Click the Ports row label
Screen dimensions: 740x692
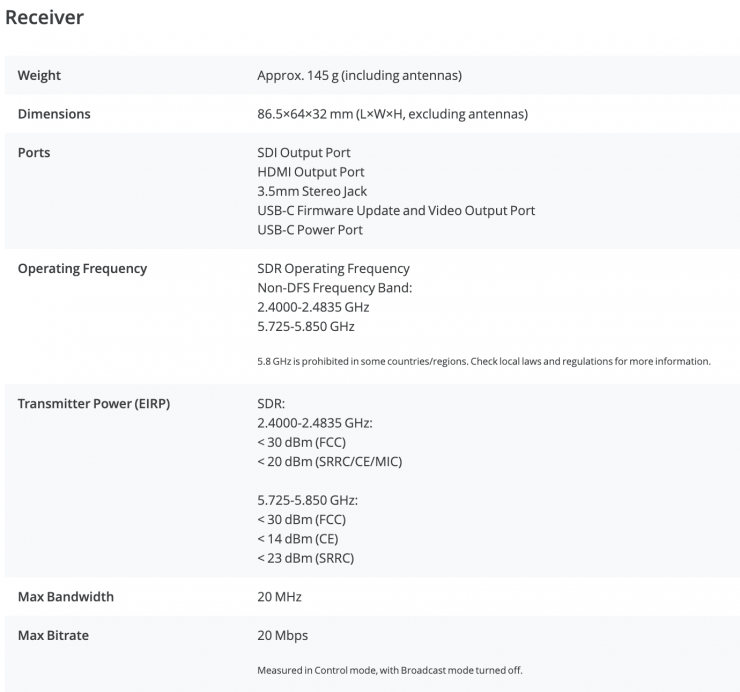click(x=34, y=153)
